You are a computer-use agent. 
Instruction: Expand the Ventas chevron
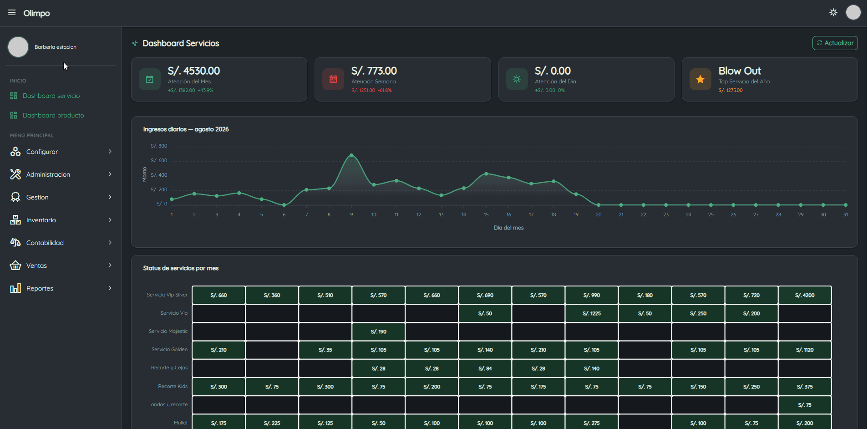coord(110,266)
